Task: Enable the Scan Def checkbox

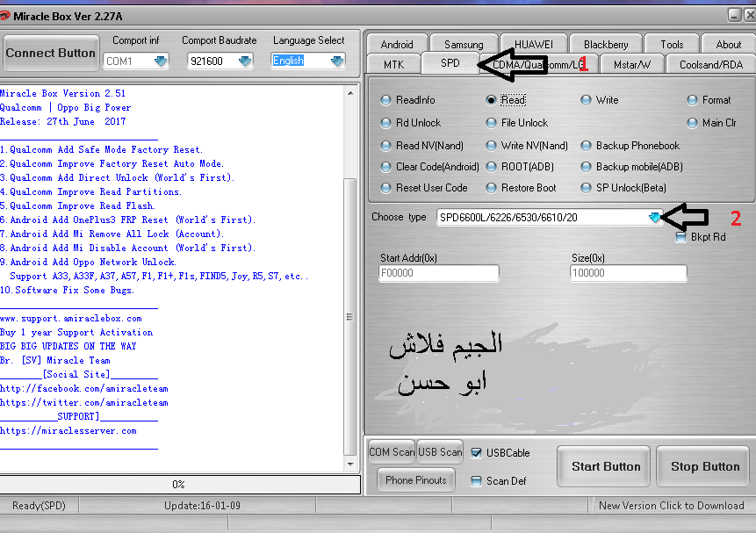Action: point(476,481)
